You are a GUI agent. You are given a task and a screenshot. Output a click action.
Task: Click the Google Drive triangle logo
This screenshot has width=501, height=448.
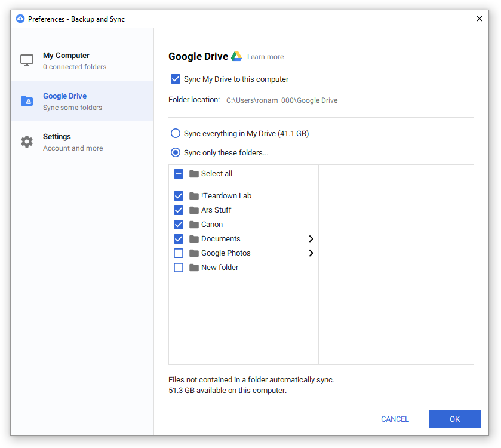[x=236, y=56]
